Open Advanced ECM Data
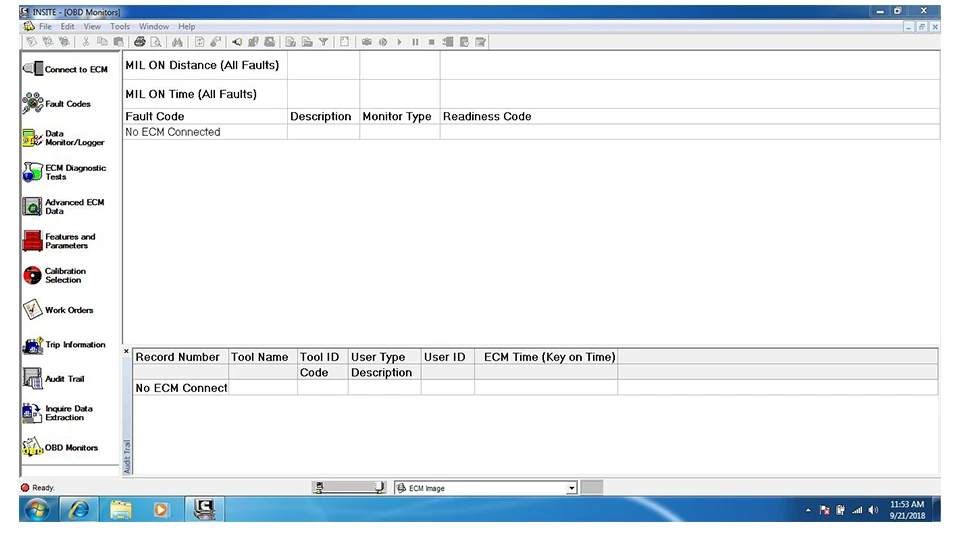This screenshot has width=960, height=541. pyautogui.click(x=64, y=207)
